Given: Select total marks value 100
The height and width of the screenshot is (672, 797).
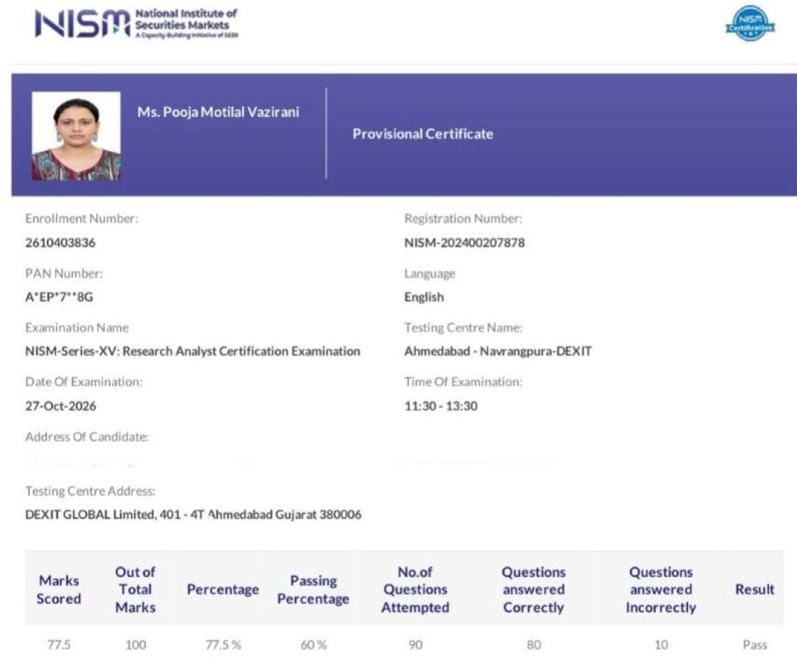Looking at the screenshot, I should (136, 645).
